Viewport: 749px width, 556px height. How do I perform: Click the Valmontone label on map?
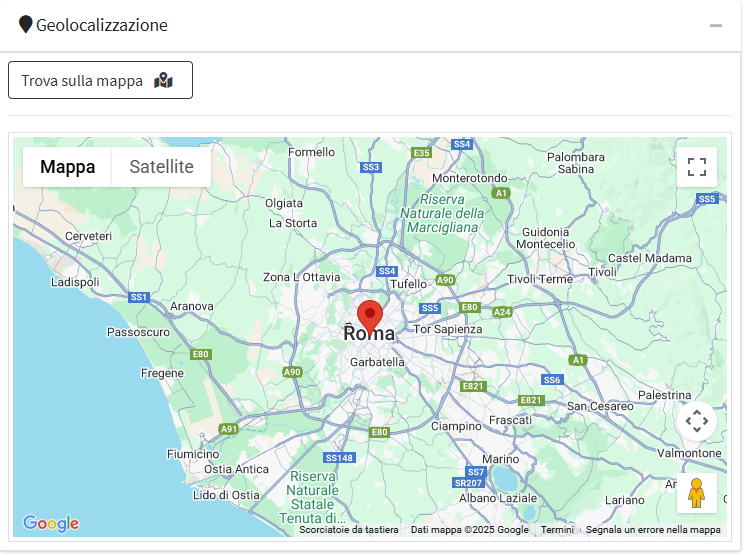[689, 453]
